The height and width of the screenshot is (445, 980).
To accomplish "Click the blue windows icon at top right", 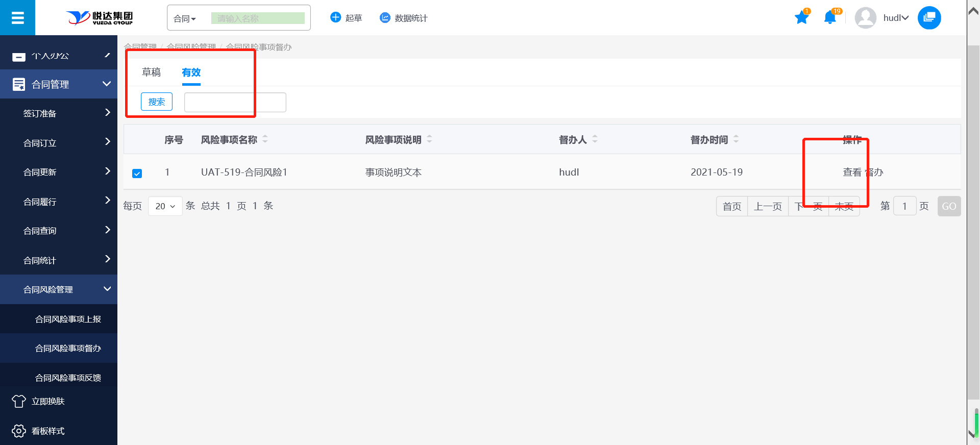I will click(929, 18).
